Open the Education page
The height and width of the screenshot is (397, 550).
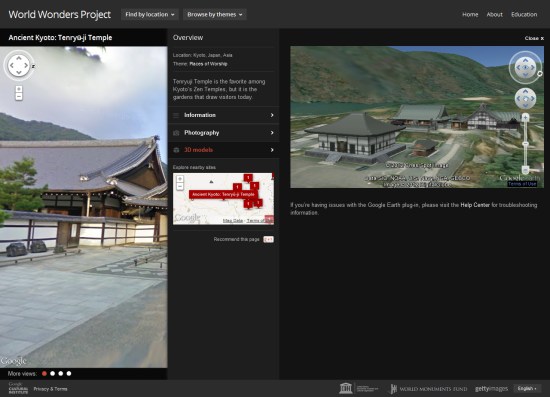524,14
